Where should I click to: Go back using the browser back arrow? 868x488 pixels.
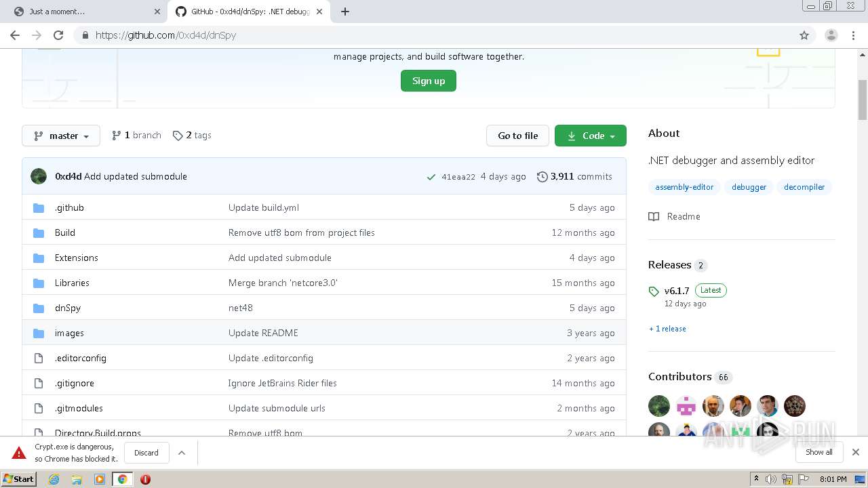(x=15, y=35)
